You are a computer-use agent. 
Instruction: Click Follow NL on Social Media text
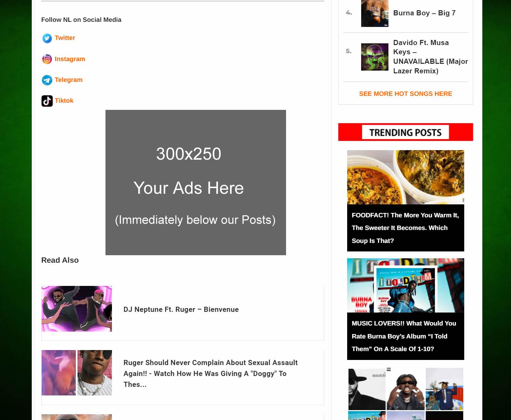(81, 20)
